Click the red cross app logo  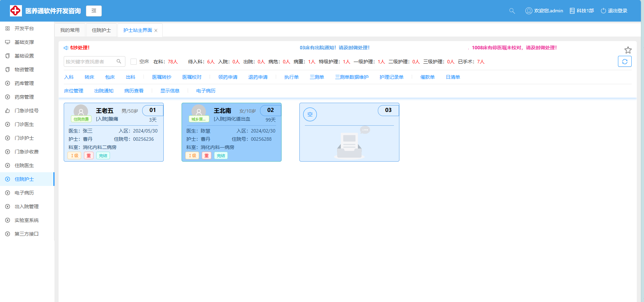point(16,11)
